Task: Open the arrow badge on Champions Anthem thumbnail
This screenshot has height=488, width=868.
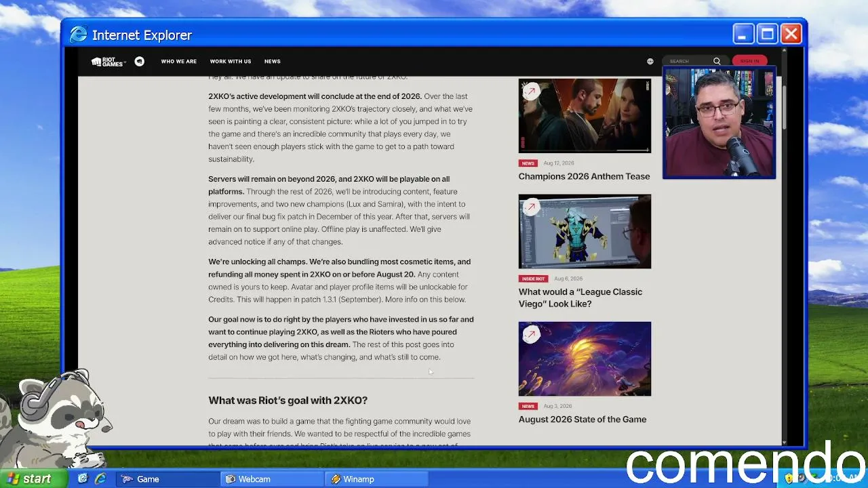Action: click(531, 91)
